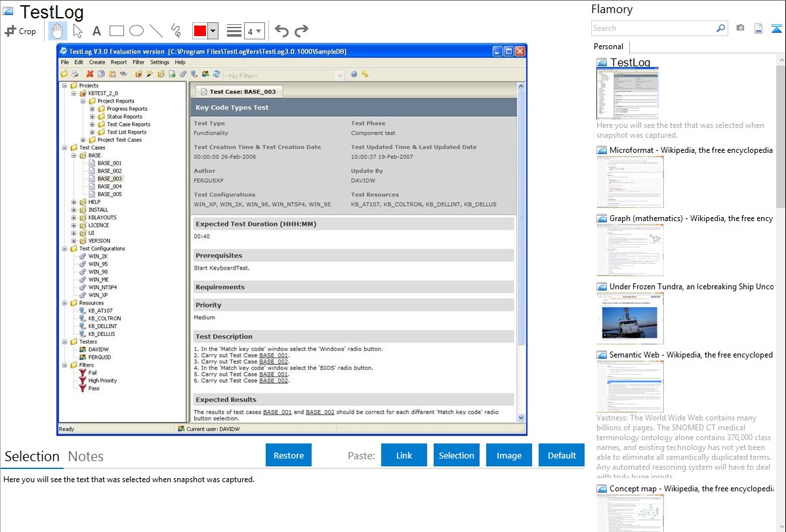
Task: Select the WIN_XP test configuration
Action: pos(98,295)
